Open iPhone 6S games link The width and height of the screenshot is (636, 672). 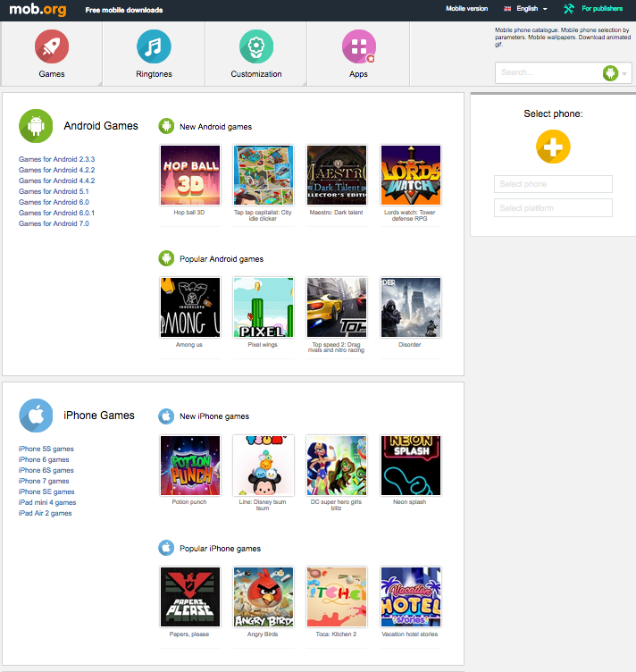coord(46,470)
